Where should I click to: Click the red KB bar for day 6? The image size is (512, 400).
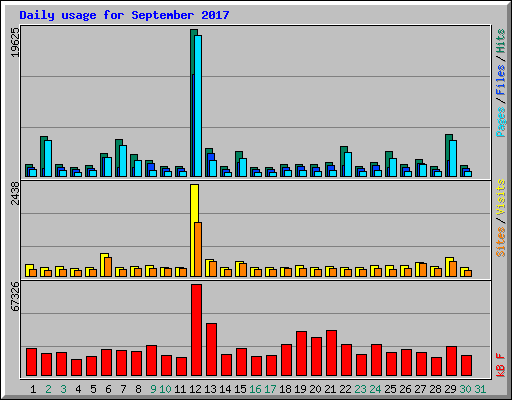106,363
